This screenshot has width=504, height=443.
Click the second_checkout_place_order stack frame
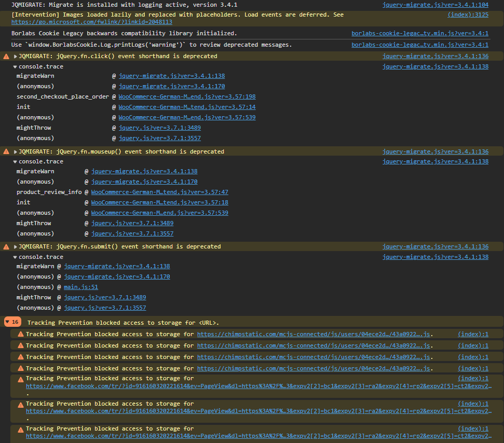pos(62,96)
